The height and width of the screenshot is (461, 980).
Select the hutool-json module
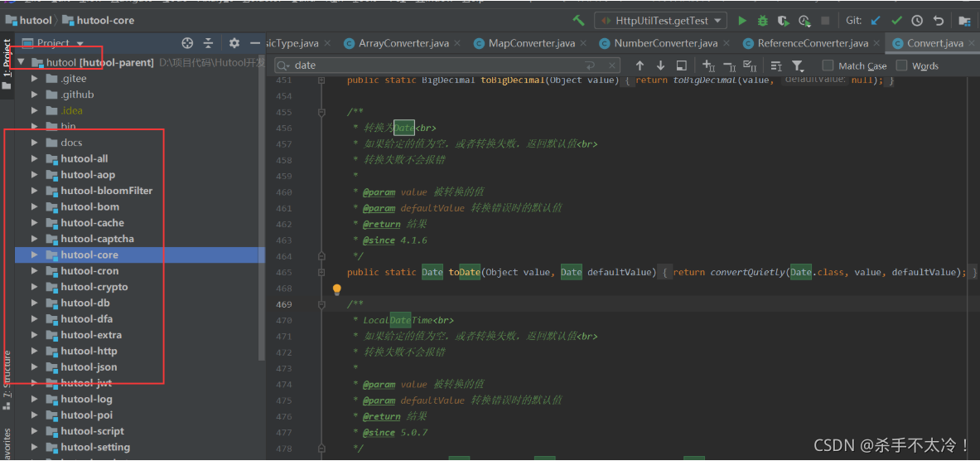(89, 367)
